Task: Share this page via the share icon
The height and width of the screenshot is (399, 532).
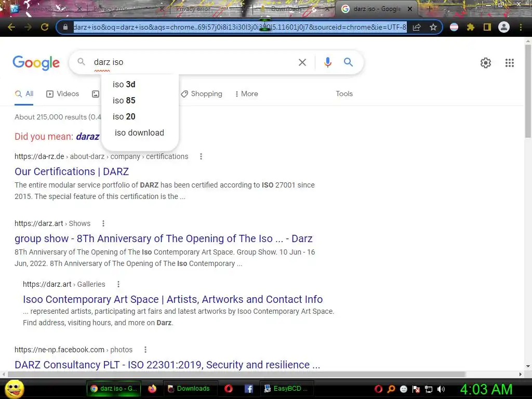Action: click(x=417, y=27)
